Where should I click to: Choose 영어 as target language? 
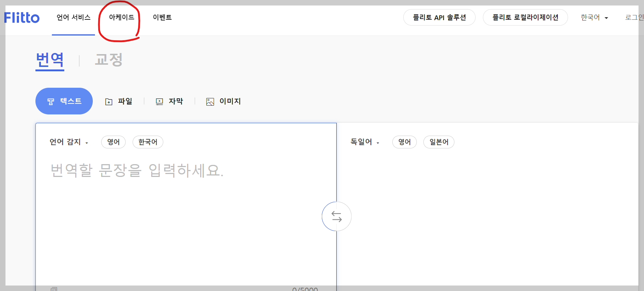click(404, 142)
